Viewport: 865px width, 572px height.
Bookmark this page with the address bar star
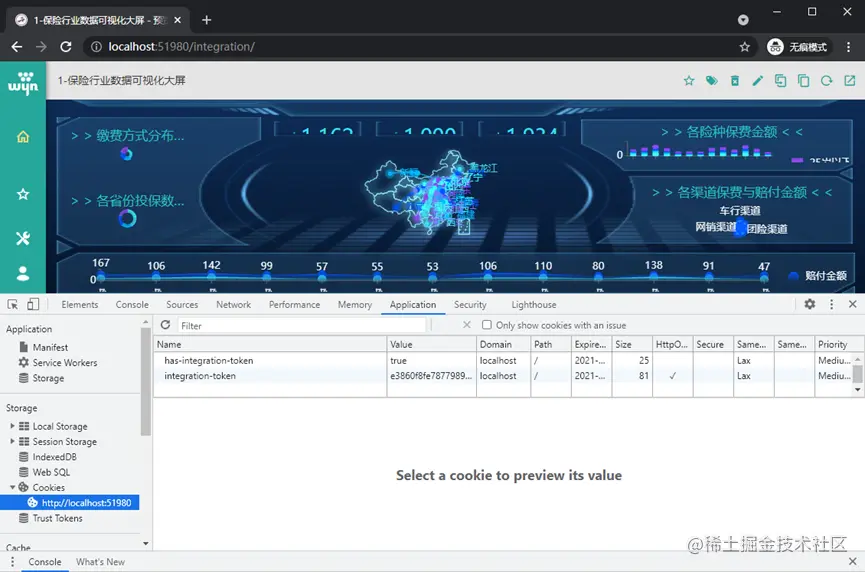click(x=745, y=47)
